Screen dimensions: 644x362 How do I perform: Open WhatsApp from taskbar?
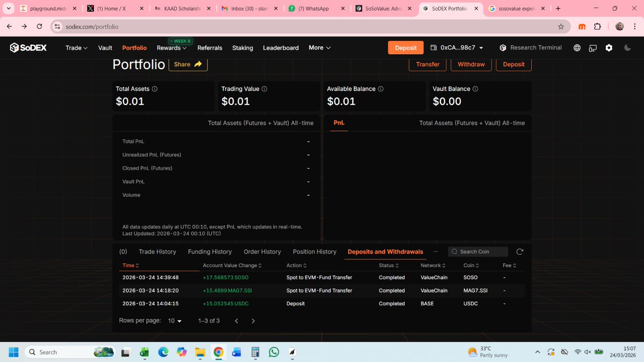pyautogui.click(x=274, y=352)
